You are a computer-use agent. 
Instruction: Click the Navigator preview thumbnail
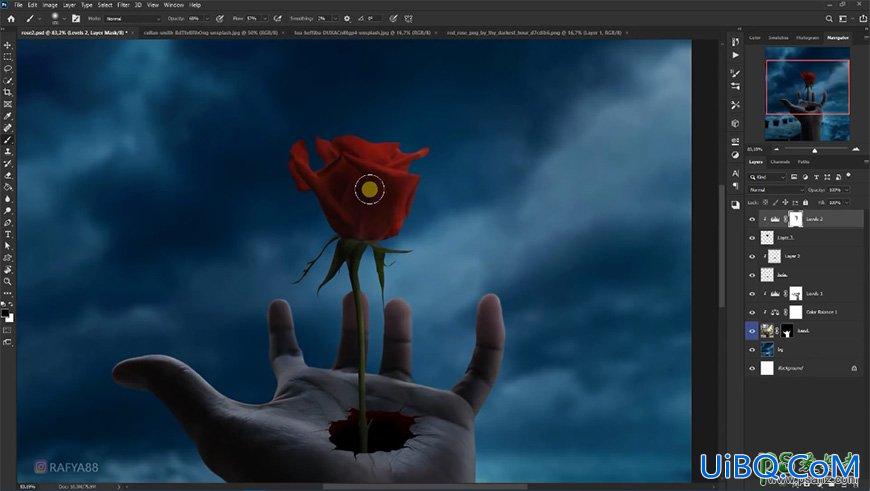pyautogui.click(x=807, y=94)
